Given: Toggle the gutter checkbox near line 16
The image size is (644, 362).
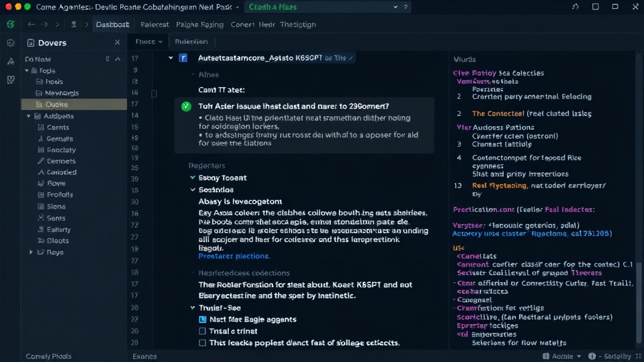Looking at the screenshot, I should (155, 94).
